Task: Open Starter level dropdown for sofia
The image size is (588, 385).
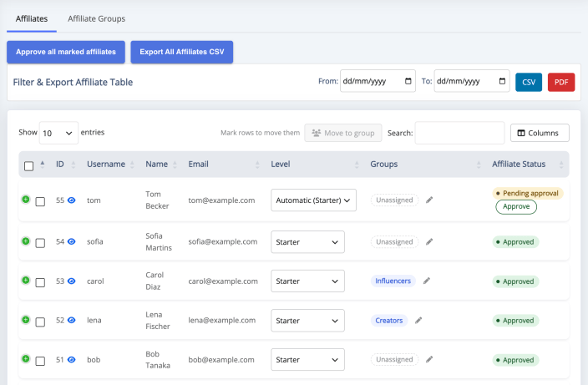Action: [307, 242]
